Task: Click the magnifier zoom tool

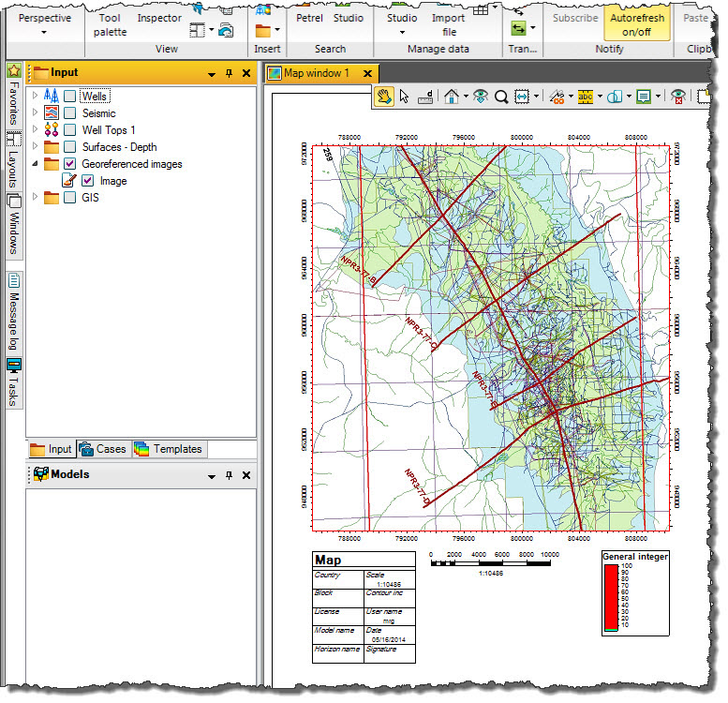Action: 501,96
